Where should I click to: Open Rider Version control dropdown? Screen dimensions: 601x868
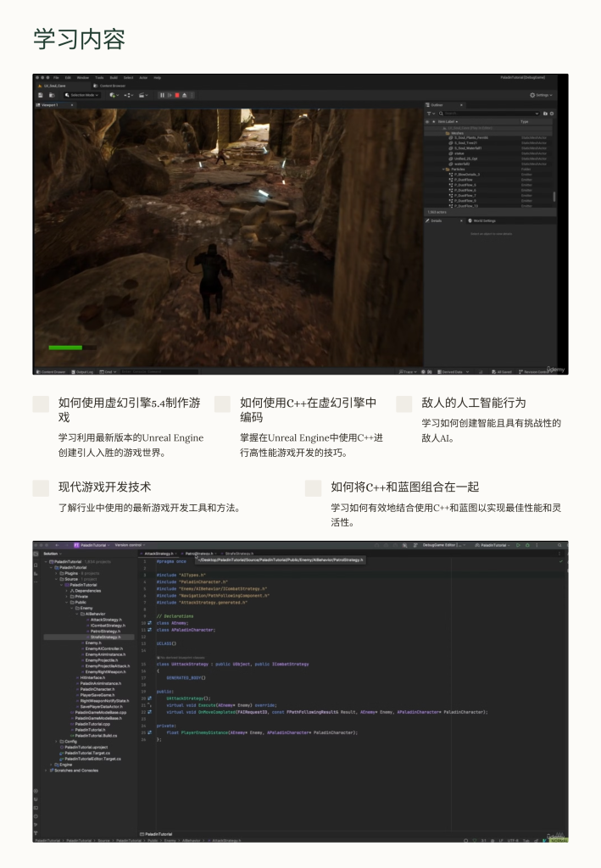tap(130, 545)
